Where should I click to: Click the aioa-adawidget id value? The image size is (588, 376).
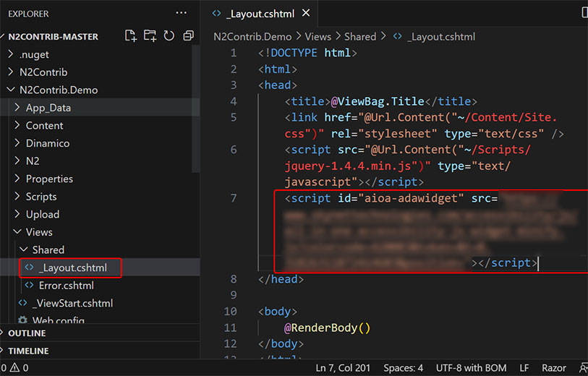tap(411, 198)
